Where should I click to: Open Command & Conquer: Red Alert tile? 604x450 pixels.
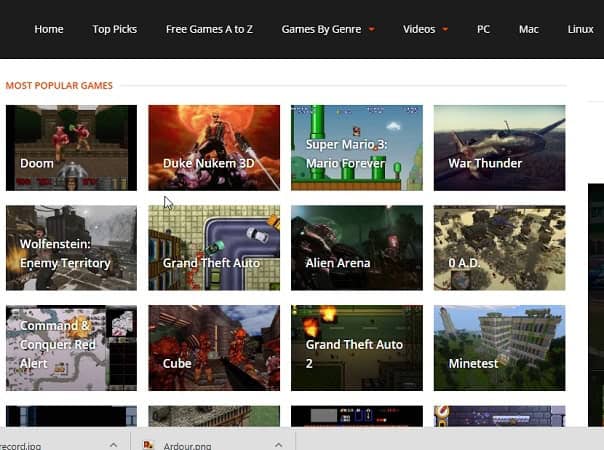(71, 348)
